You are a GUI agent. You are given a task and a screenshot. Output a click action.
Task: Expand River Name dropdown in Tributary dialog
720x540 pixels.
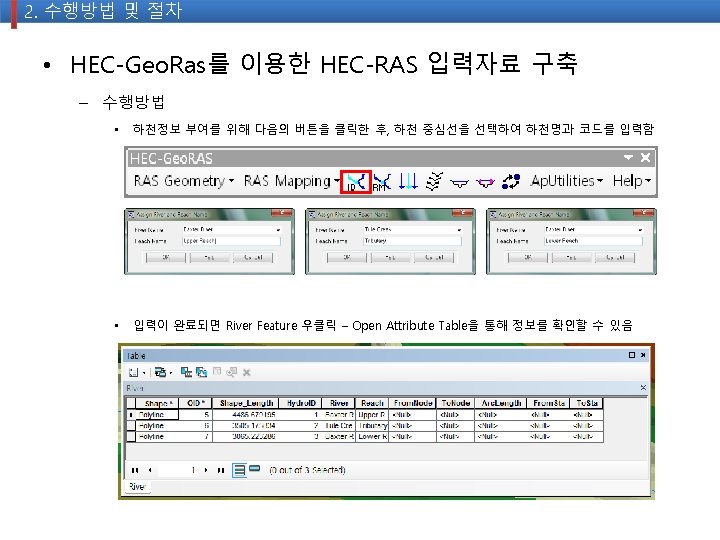459,229
